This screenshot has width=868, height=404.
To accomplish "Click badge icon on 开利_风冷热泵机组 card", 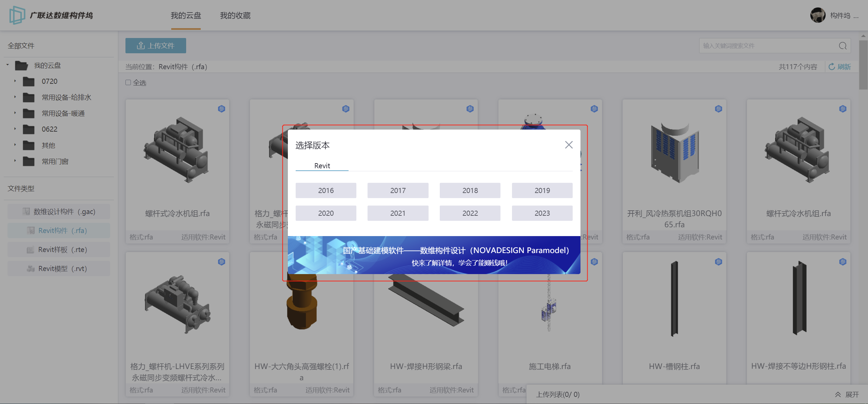I will (718, 109).
